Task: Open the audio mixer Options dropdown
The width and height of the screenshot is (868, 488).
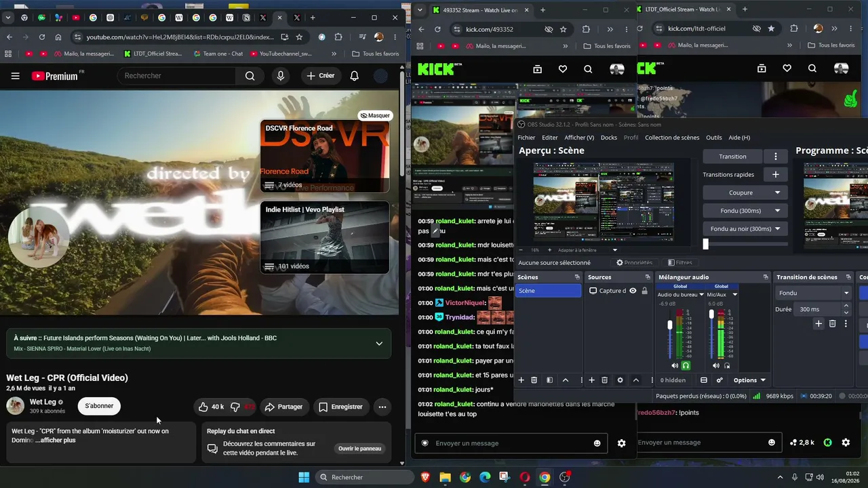Action: coord(749,380)
